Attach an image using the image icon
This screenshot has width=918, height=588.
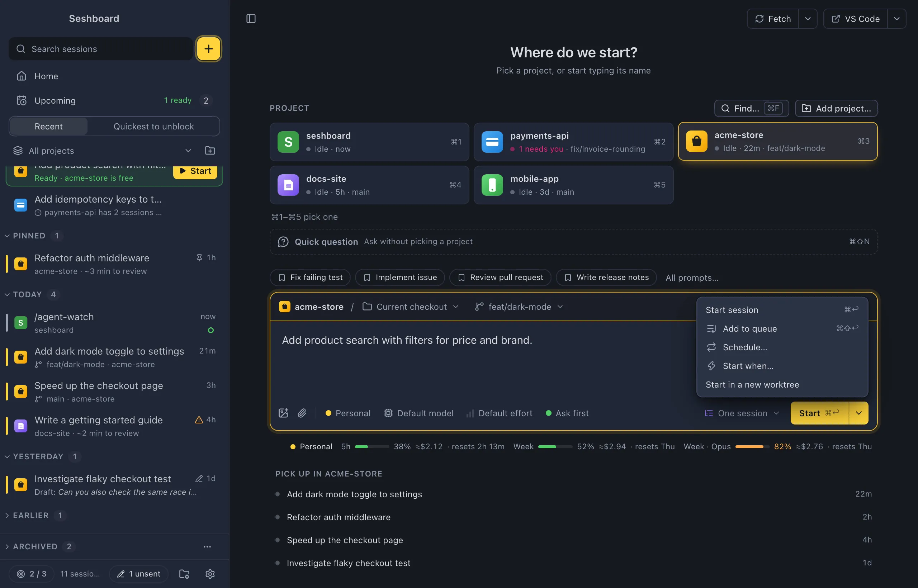click(x=283, y=413)
